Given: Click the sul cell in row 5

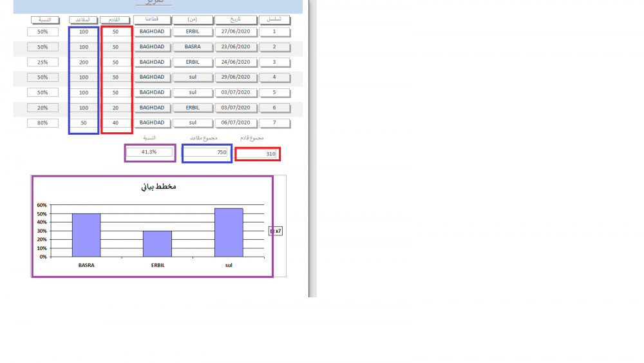Looking at the screenshot, I should pos(193,92).
